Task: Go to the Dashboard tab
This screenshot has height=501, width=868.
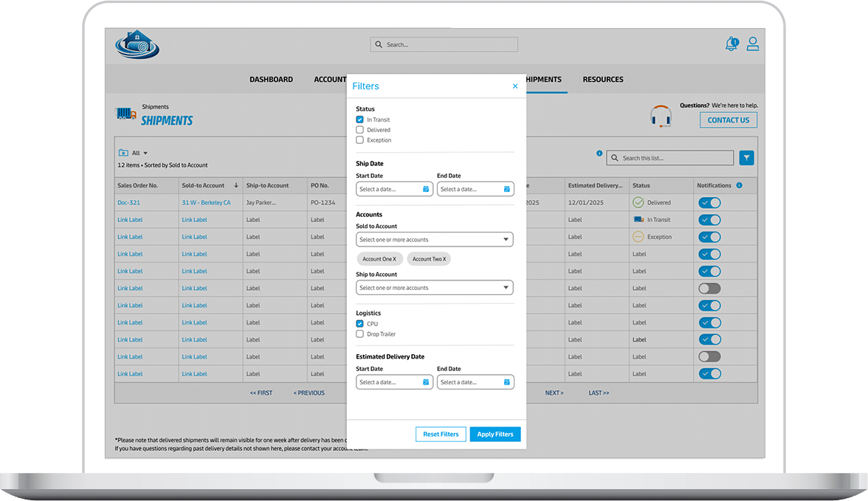Action: (x=271, y=80)
